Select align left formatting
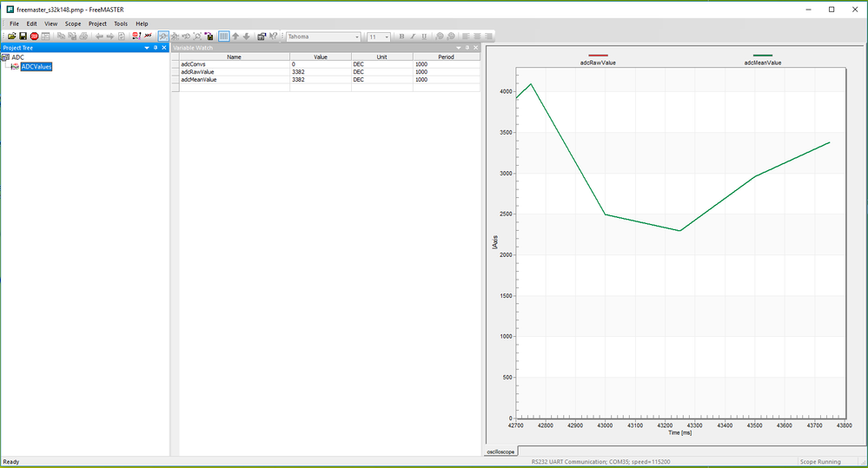The image size is (868, 468). (466, 36)
